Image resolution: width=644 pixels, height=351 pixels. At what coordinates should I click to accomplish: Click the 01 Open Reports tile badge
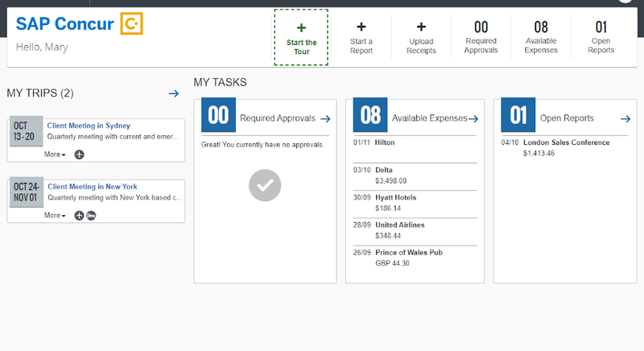click(518, 115)
